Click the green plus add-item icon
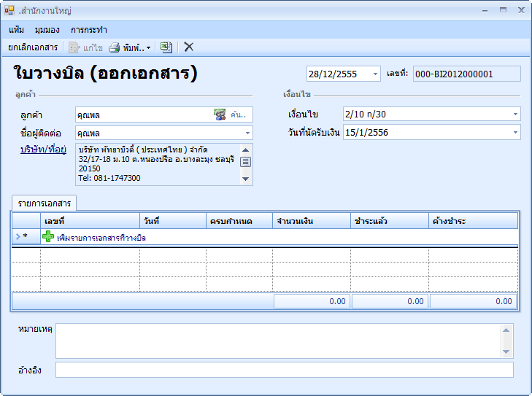The width and height of the screenshot is (532, 396). pos(48,237)
